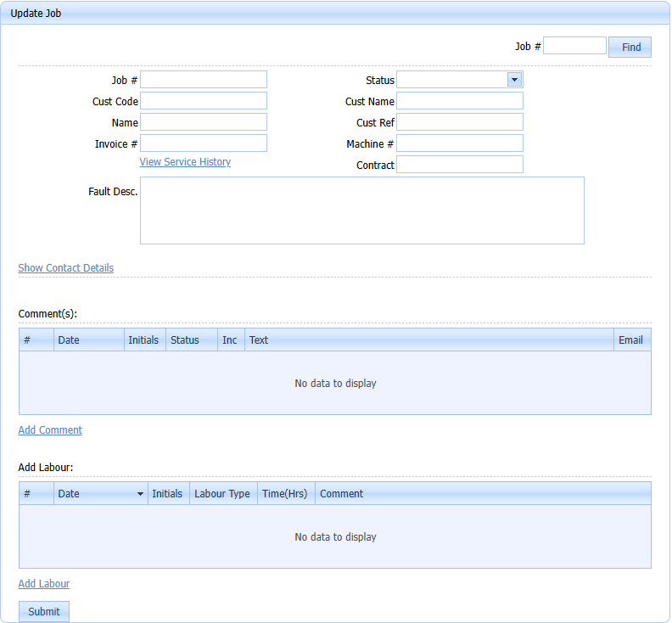Click inside the Fault Desc. text area
Screen dimensions: 672x623
361,210
